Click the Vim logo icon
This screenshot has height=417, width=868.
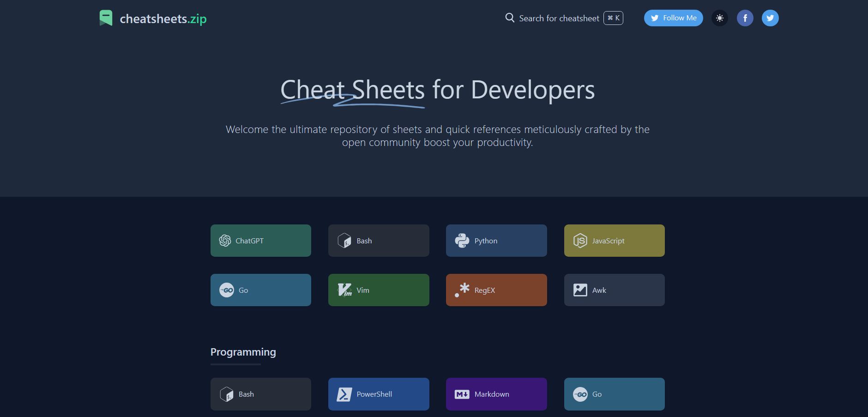click(x=344, y=290)
